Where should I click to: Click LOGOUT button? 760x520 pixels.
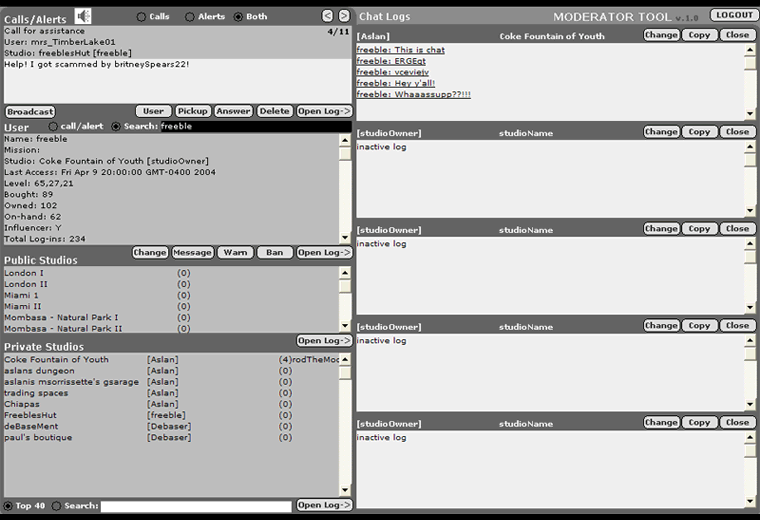tap(734, 15)
